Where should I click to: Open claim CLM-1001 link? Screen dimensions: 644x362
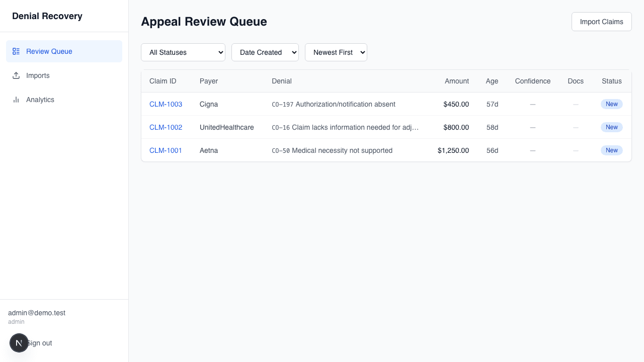[x=166, y=150]
